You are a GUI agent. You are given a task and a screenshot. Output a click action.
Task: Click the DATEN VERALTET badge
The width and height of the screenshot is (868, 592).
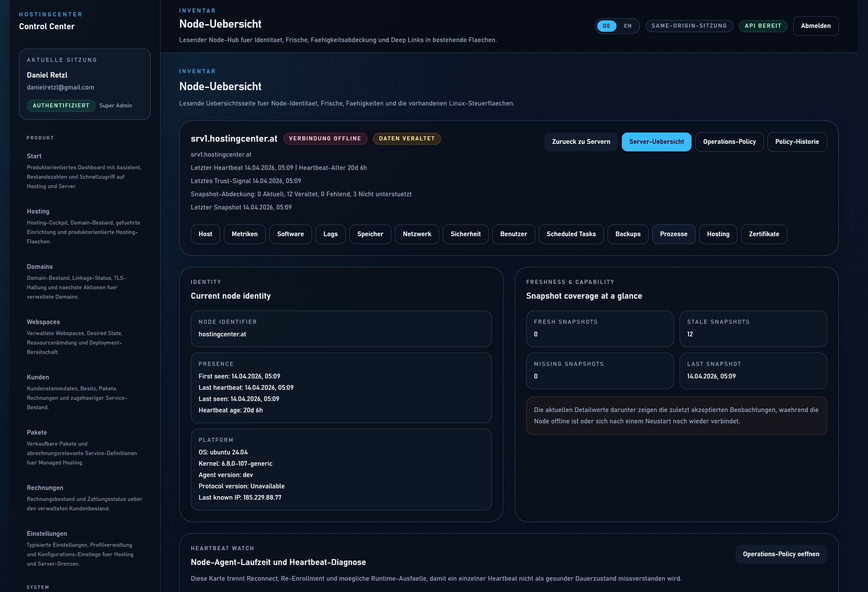tap(407, 138)
